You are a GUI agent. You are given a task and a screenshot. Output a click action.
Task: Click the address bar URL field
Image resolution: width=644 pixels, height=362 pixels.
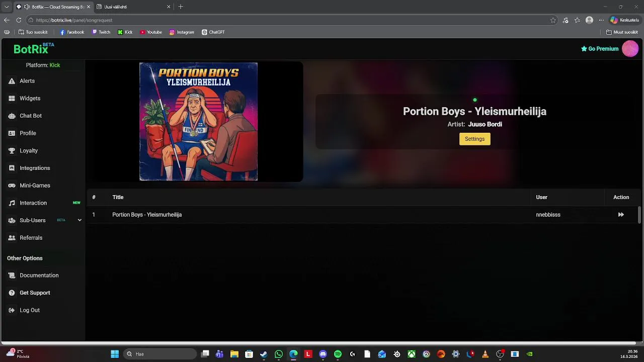tap(292, 20)
